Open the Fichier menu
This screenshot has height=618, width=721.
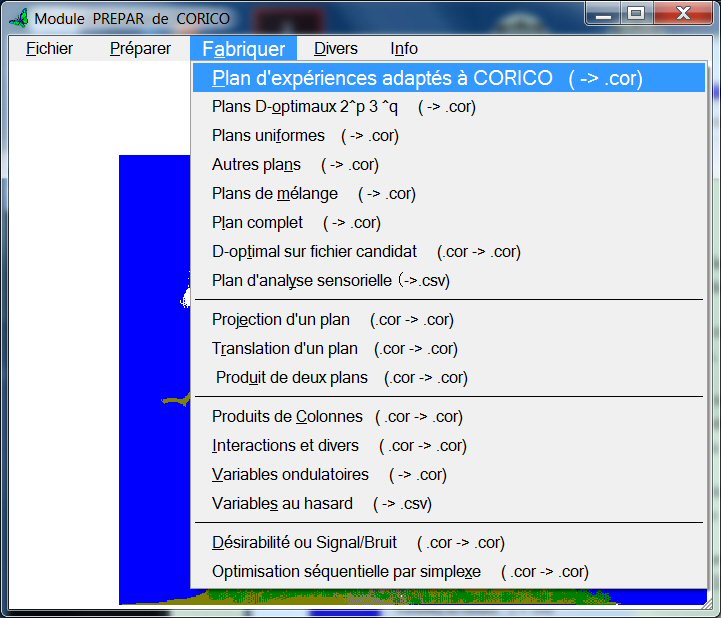[49, 48]
